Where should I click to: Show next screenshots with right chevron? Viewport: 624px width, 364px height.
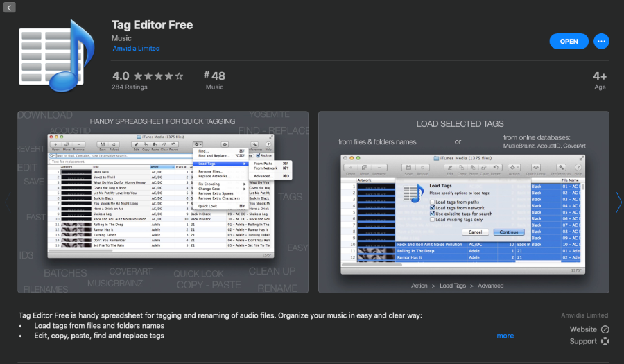click(x=618, y=202)
